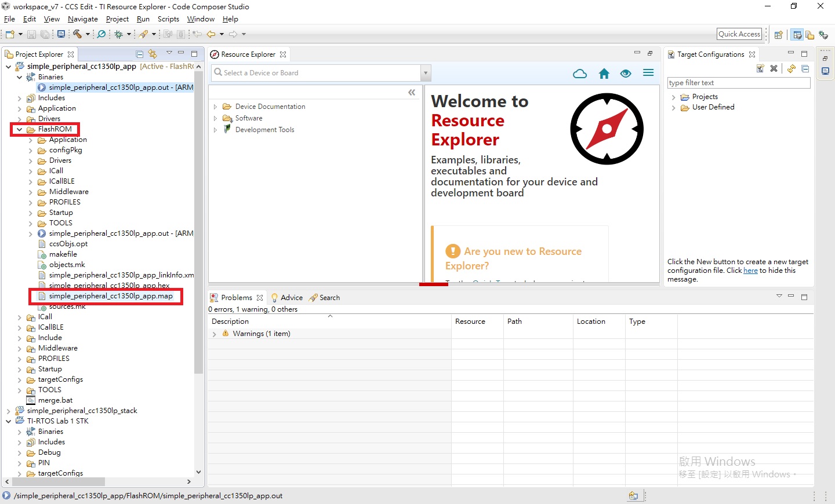
Task: Click the sidebar monitor icon at far right
Action: pos(825,71)
